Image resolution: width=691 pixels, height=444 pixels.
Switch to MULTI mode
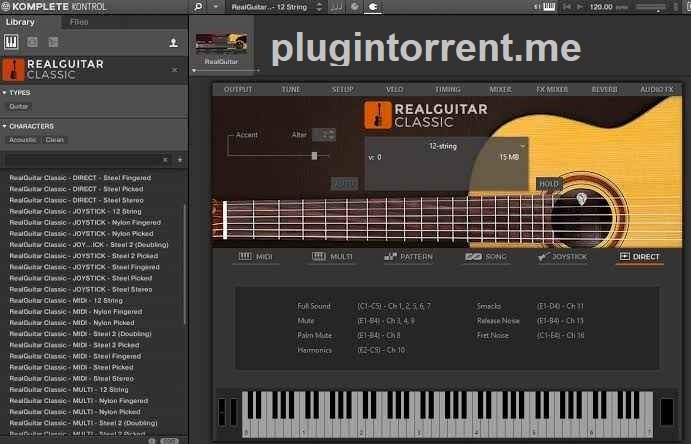[332, 256]
